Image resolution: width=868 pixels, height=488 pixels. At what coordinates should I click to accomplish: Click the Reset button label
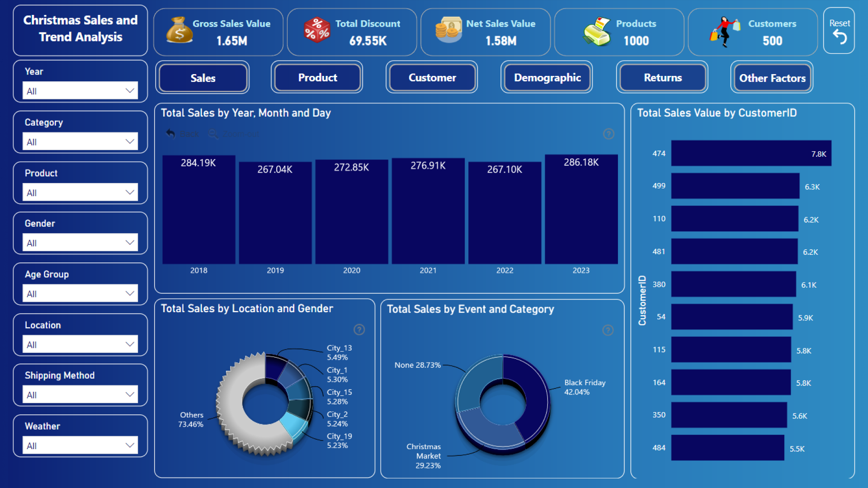point(840,23)
